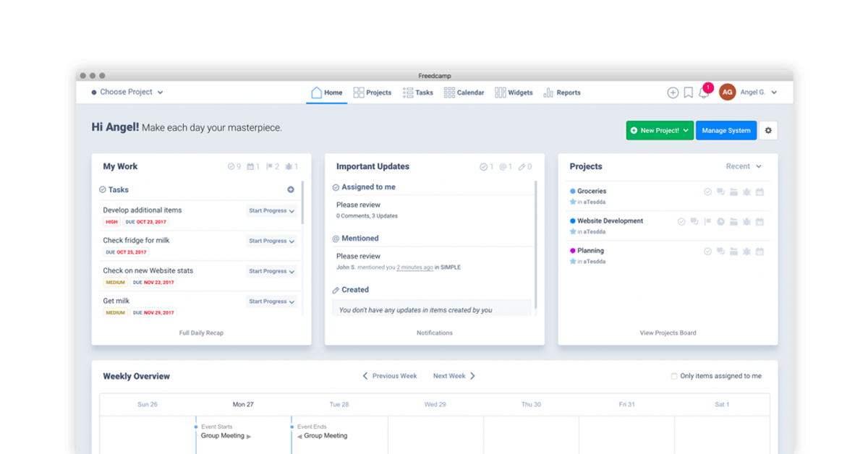Open the Reports tab

pyautogui.click(x=562, y=93)
